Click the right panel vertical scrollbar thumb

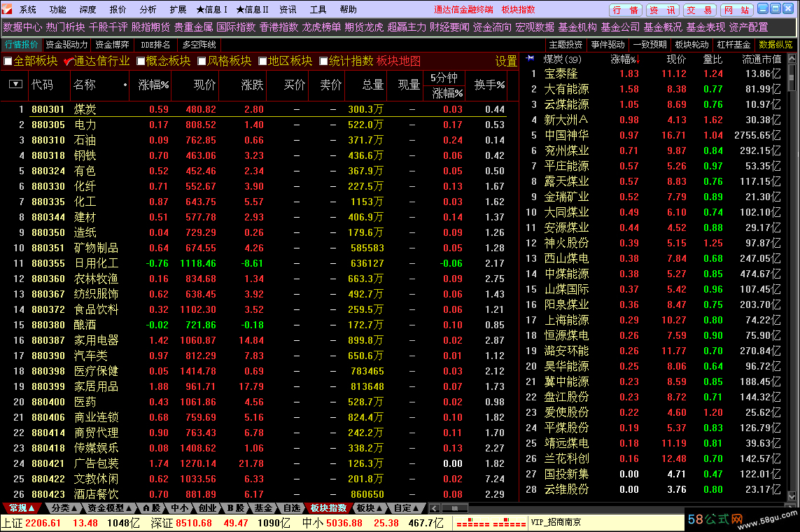(792, 78)
